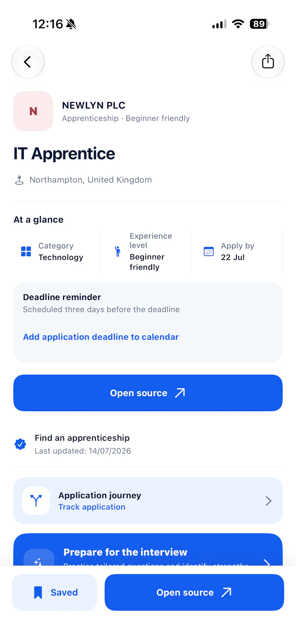Tap the bottom bar Open source button
296x644 pixels.
[x=194, y=592]
